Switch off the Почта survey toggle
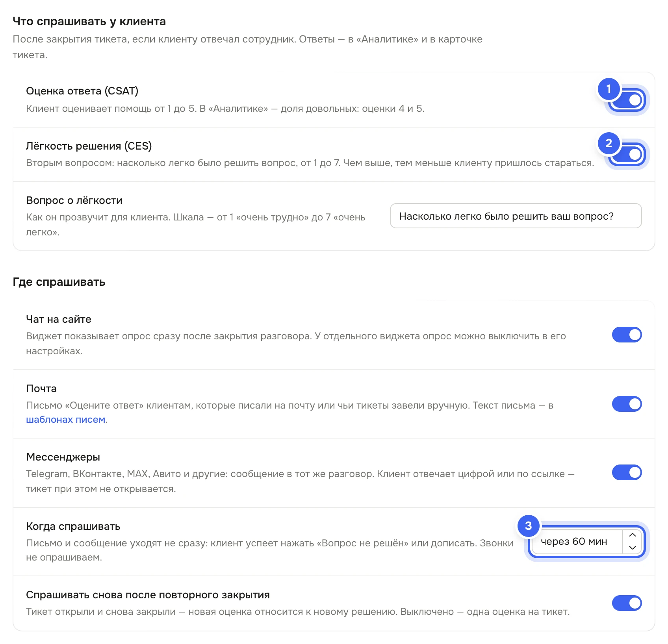This screenshot has width=668, height=644. [627, 404]
